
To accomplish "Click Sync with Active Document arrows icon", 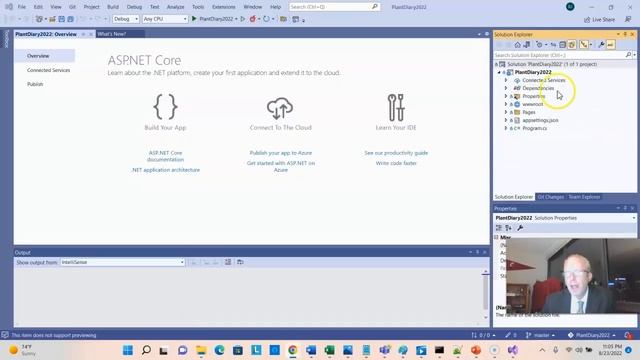I will 553,45.
